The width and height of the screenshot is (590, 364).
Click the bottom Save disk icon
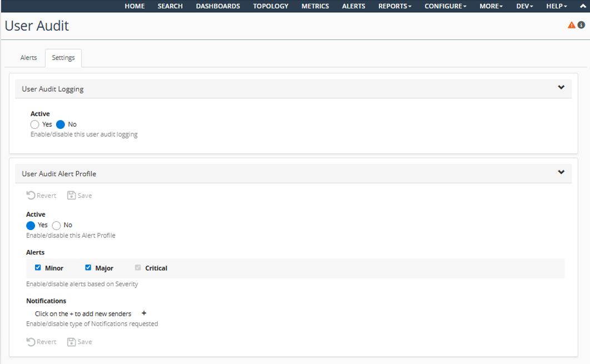(x=72, y=342)
